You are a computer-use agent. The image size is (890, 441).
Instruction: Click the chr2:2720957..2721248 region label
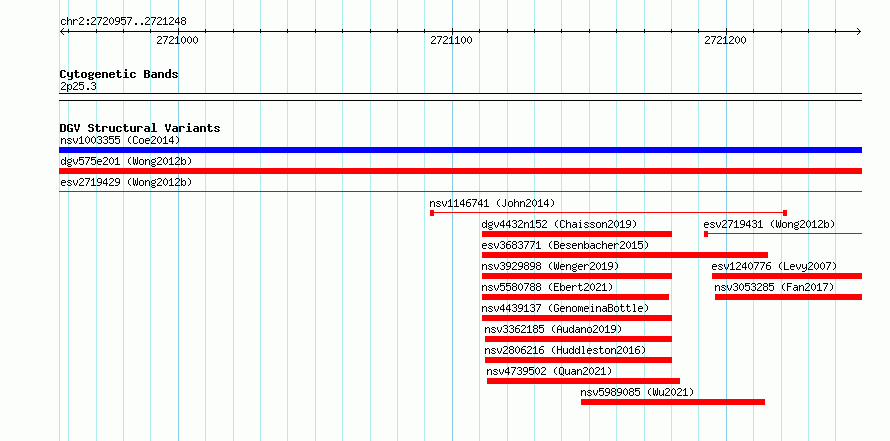[123, 22]
